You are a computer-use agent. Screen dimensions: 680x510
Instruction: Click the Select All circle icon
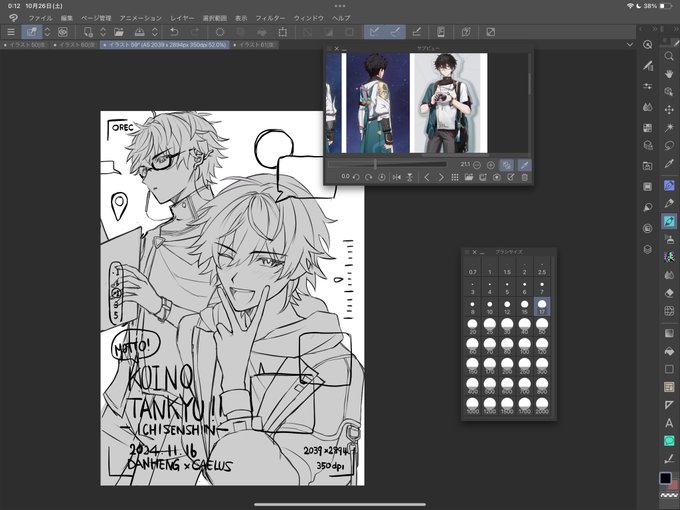(x=220, y=32)
